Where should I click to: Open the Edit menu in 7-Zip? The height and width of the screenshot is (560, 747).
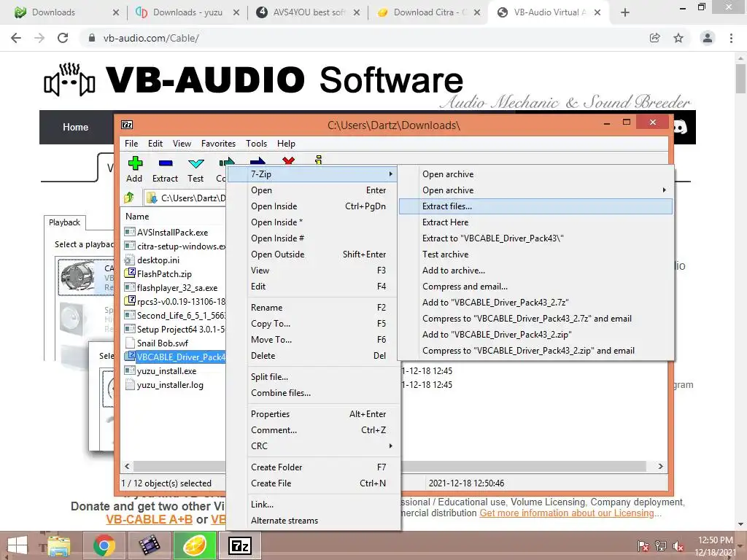pyautogui.click(x=155, y=144)
